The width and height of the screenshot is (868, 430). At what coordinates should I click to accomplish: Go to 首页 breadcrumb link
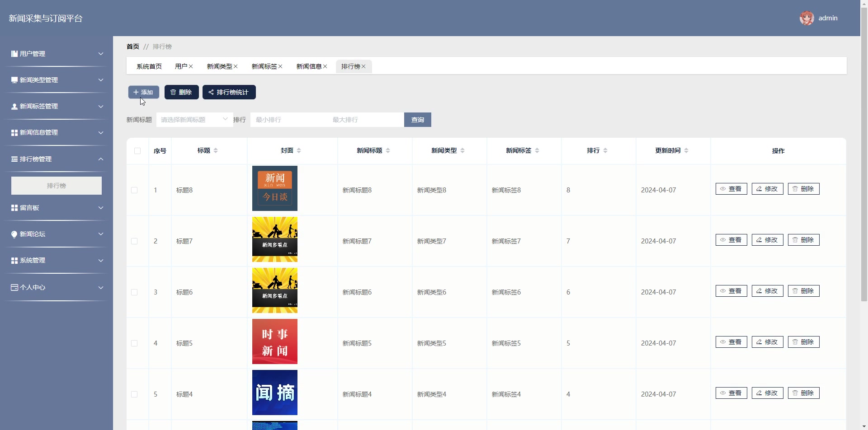click(x=133, y=47)
